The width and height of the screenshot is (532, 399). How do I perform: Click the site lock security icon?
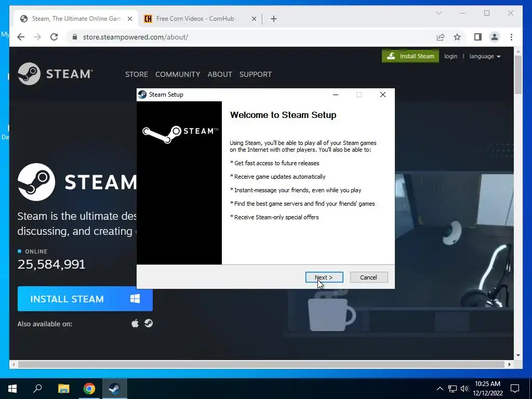click(x=75, y=37)
